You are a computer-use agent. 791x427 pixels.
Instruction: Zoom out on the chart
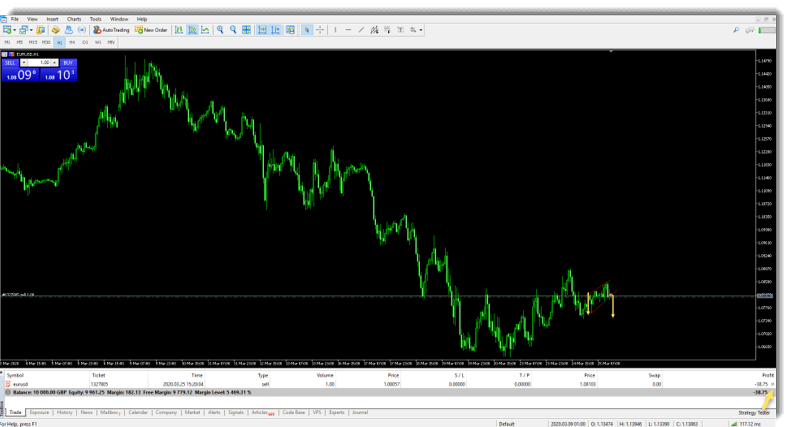[234, 30]
